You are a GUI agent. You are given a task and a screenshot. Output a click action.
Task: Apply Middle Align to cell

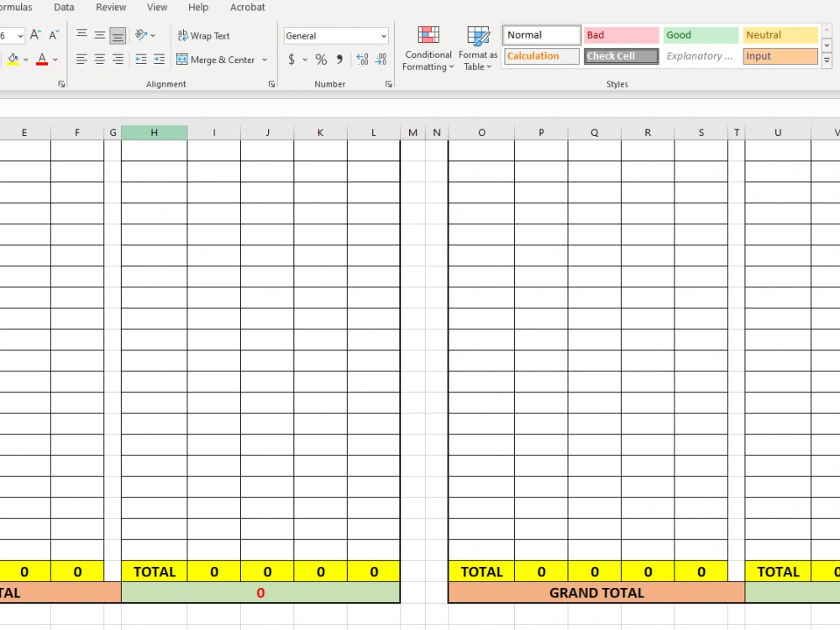[100, 35]
